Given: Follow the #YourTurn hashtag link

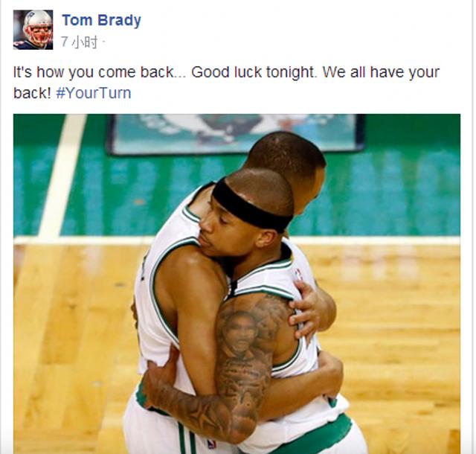Looking at the screenshot, I should (x=94, y=93).
